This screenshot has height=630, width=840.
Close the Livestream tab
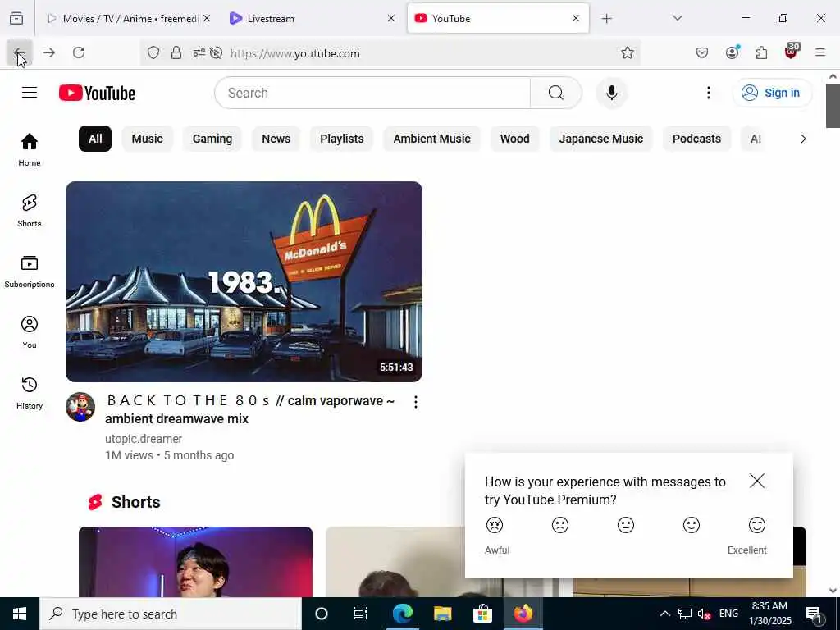tap(391, 18)
